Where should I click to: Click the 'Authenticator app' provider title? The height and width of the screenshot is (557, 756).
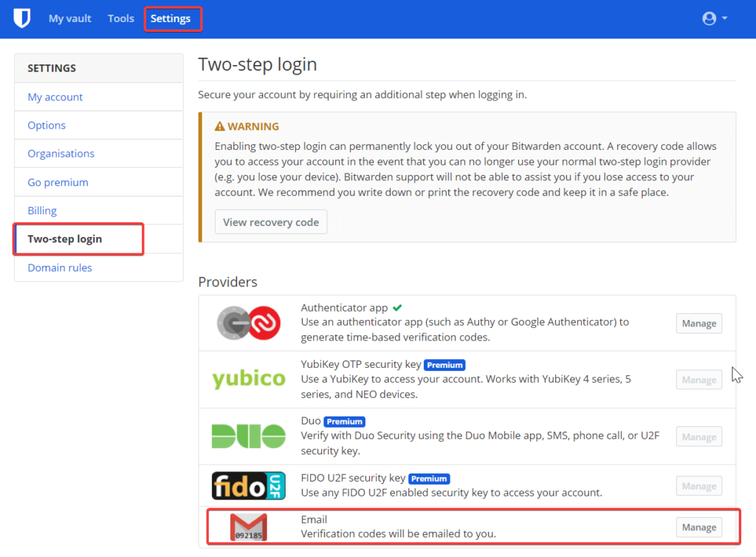pos(344,307)
